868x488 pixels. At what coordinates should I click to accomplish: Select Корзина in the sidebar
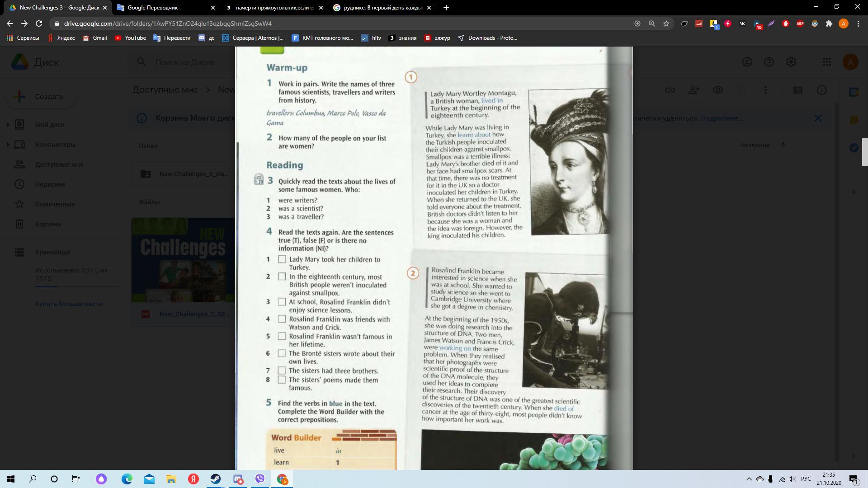pos(47,224)
